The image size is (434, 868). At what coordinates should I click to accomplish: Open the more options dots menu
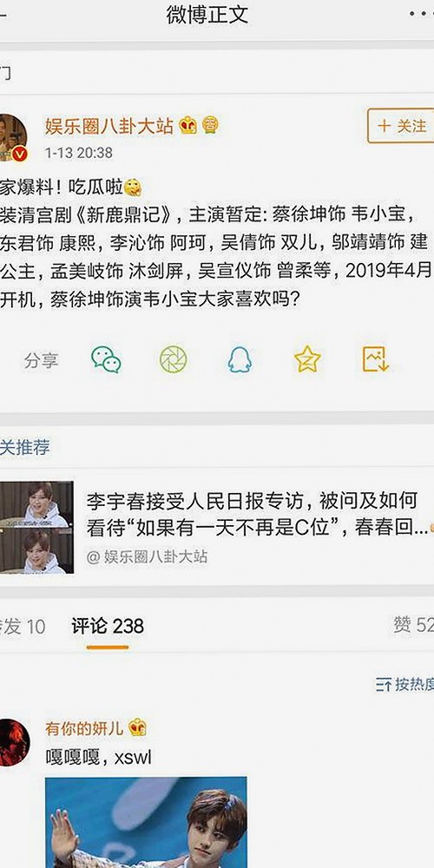click(422, 13)
